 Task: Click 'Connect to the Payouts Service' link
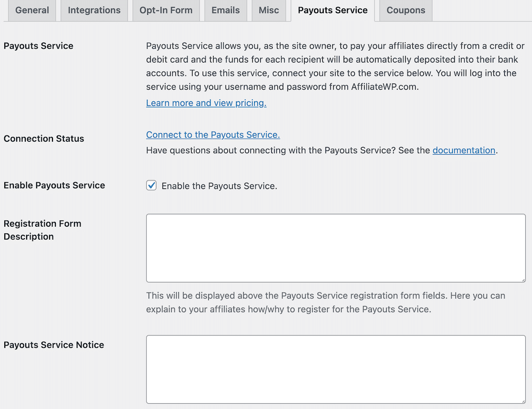tap(213, 135)
